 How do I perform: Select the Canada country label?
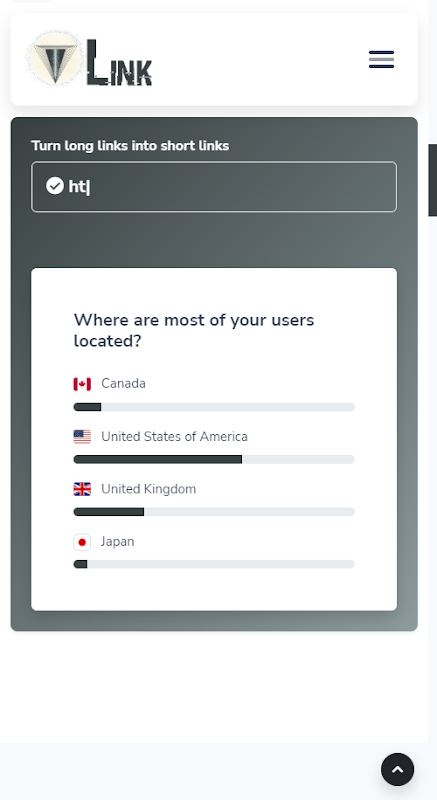(x=123, y=384)
